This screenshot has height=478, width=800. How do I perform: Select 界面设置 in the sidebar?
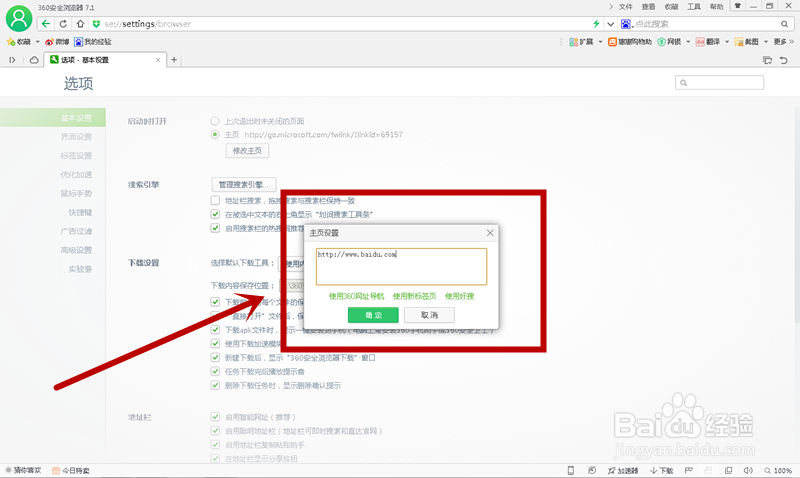pyautogui.click(x=76, y=137)
